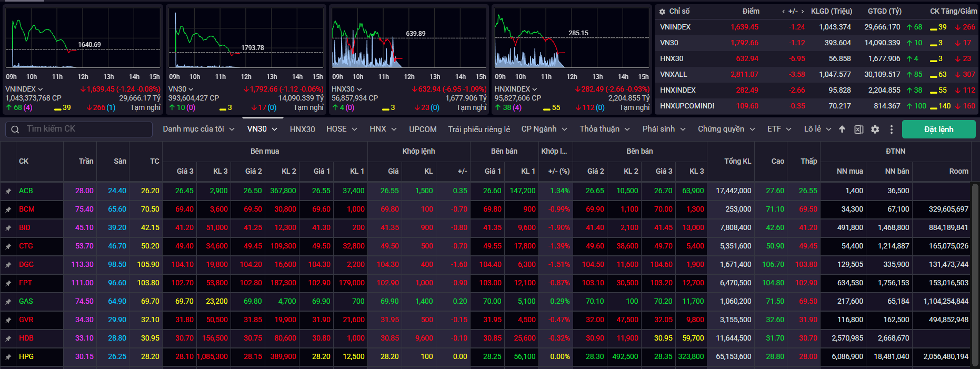Switch to the HNX30 tab in the toolbar

[303, 129]
